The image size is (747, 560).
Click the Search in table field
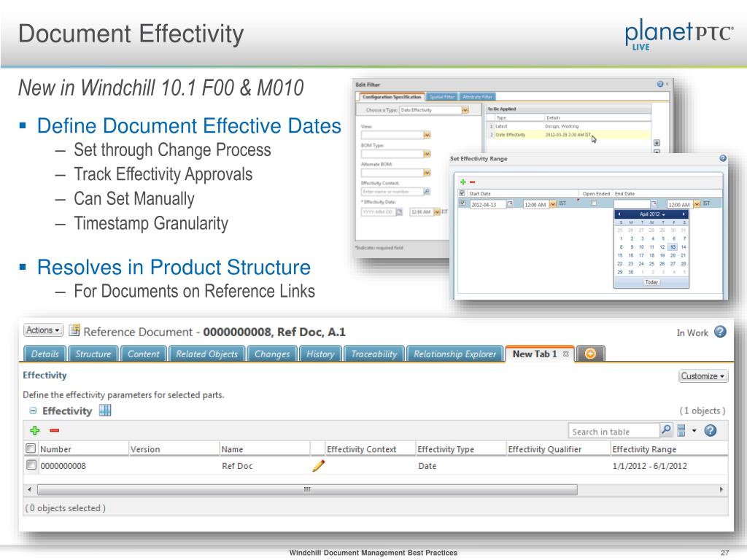(614, 431)
